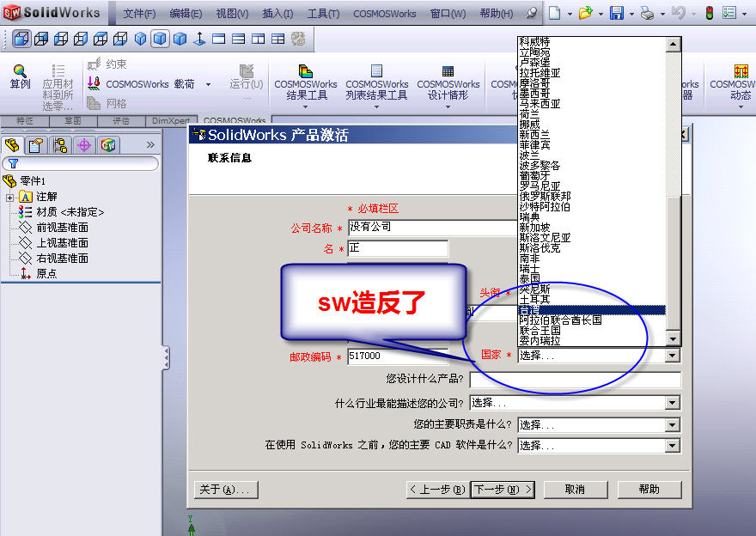The height and width of the screenshot is (536, 756).
Task: Click the 帮助 button in activation dialog
Action: (649, 490)
